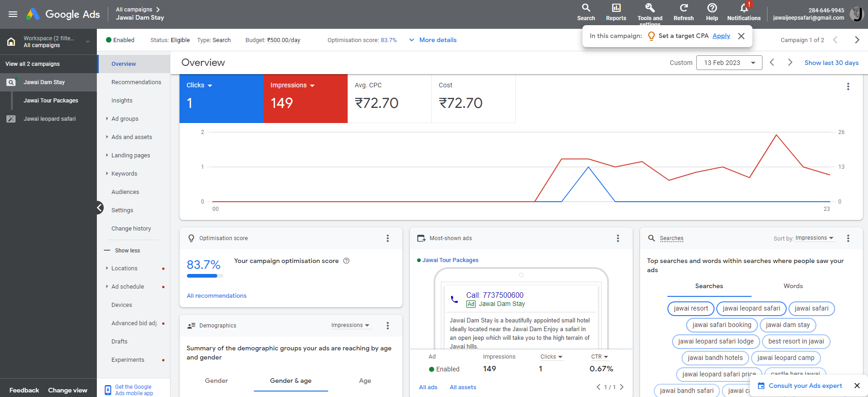Click Show last 30 days
The height and width of the screenshot is (397, 868).
pyautogui.click(x=831, y=63)
